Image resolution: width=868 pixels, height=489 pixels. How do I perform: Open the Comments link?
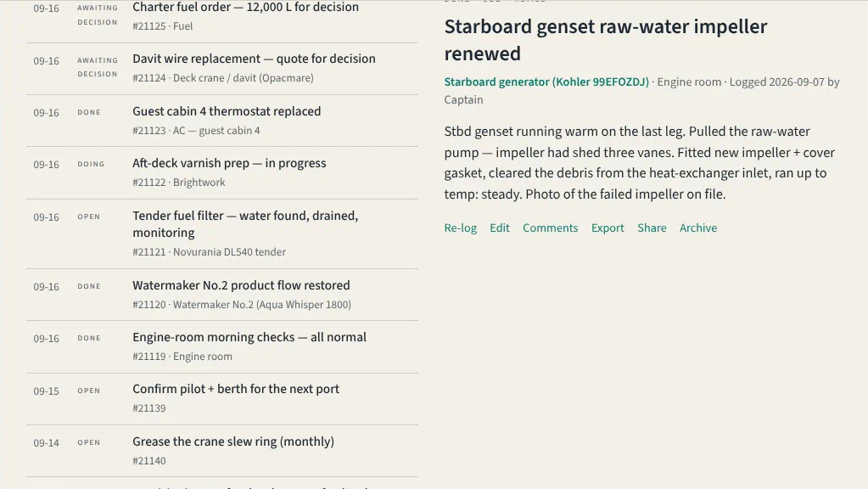click(551, 228)
